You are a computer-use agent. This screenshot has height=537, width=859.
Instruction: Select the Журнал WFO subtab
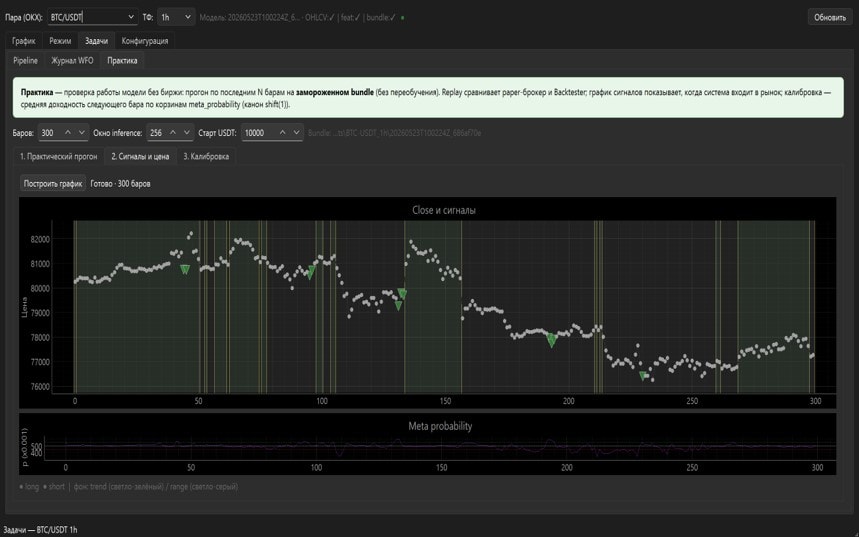72,61
